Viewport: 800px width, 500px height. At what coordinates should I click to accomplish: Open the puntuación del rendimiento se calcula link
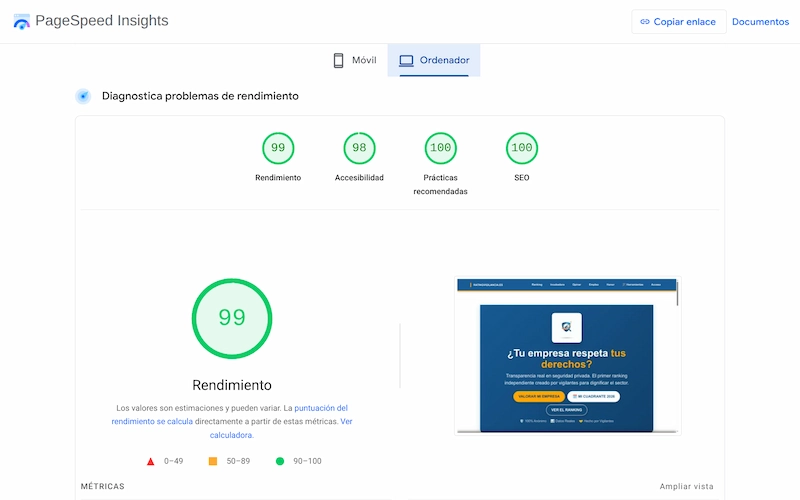230,415
